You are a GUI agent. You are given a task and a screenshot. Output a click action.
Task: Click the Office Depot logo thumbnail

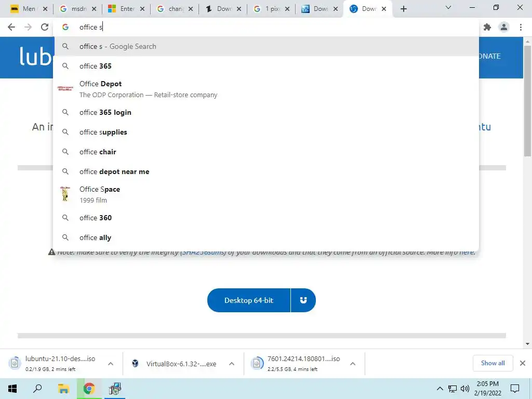[x=65, y=88]
